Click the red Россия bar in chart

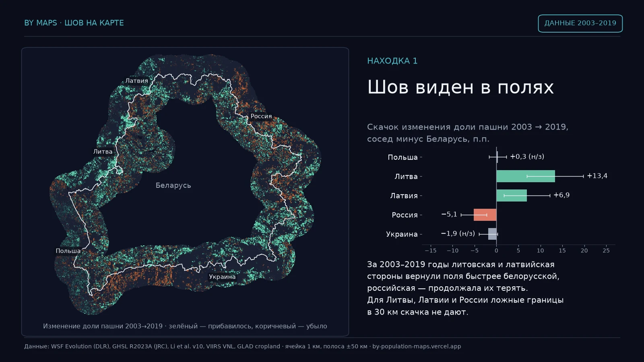coord(485,215)
